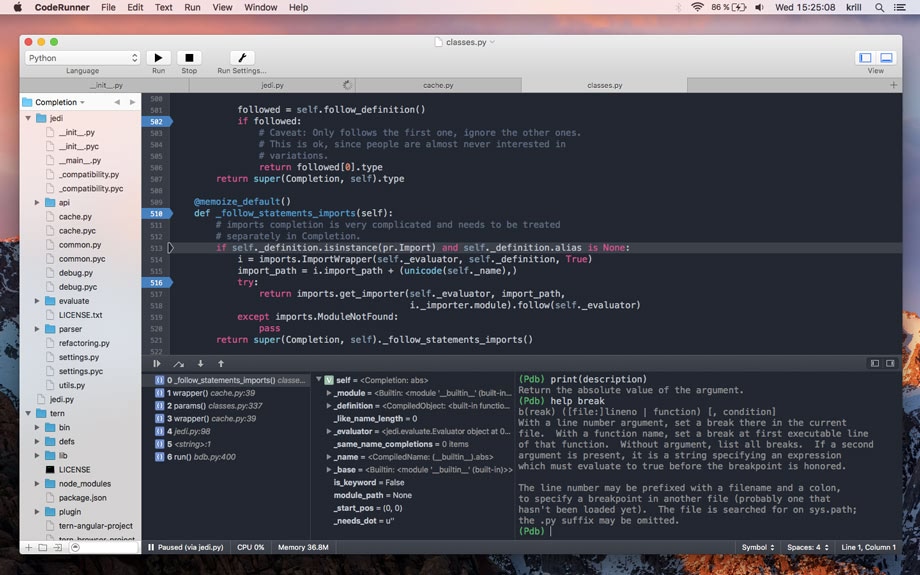Select package.json in sidebar
Image resolution: width=920 pixels, height=575 pixels.
[83, 498]
